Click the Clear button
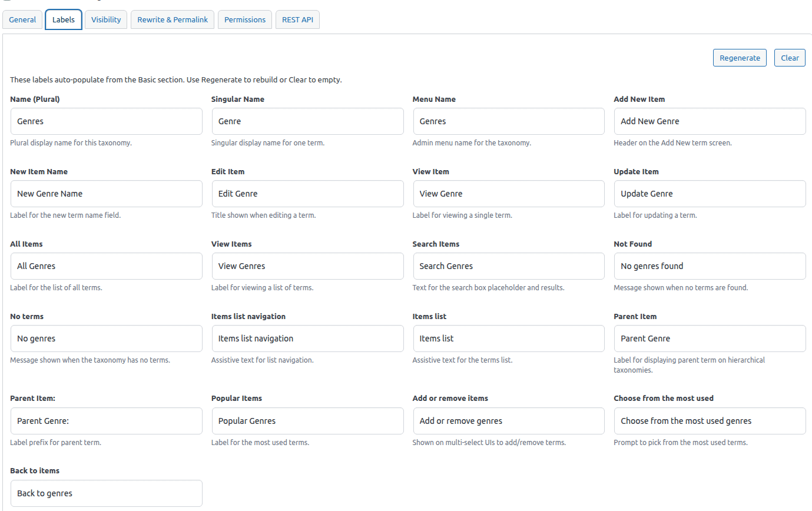Image resolution: width=812 pixels, height=511 pixels. [790, 58]
